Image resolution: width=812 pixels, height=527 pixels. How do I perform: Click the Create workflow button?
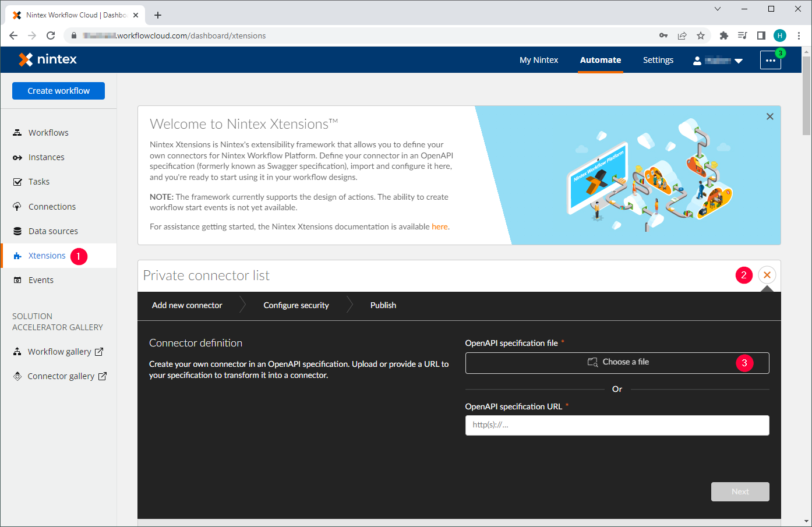pos(58,91)
